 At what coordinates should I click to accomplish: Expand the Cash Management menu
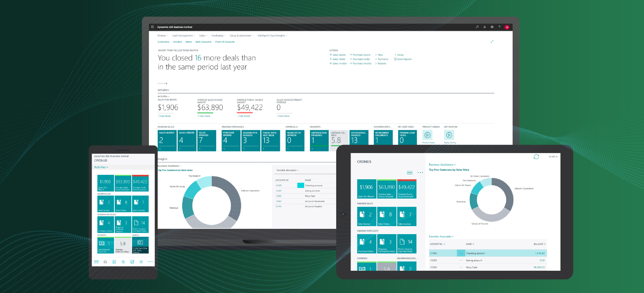click(x=184, y=36)
